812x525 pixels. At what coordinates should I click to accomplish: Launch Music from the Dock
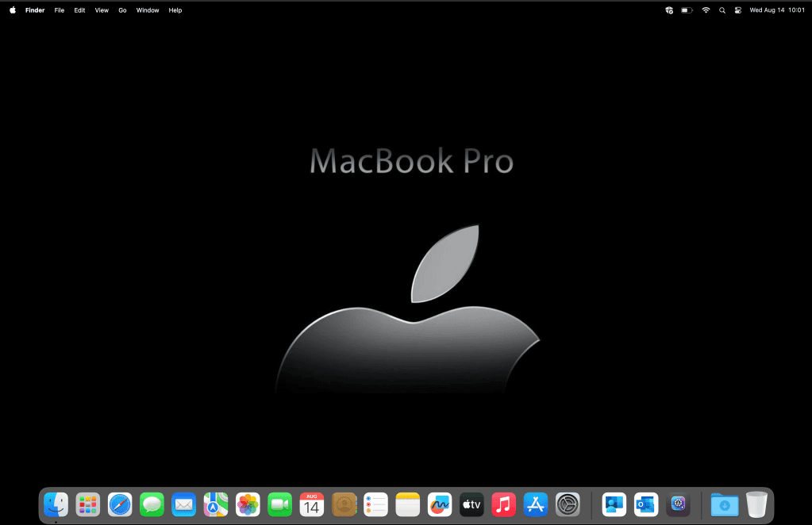tap(503, 504)
